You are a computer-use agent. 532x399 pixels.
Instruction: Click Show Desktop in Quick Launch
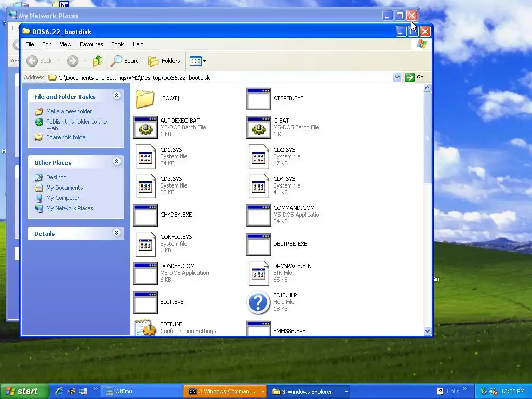pos(83,391)
